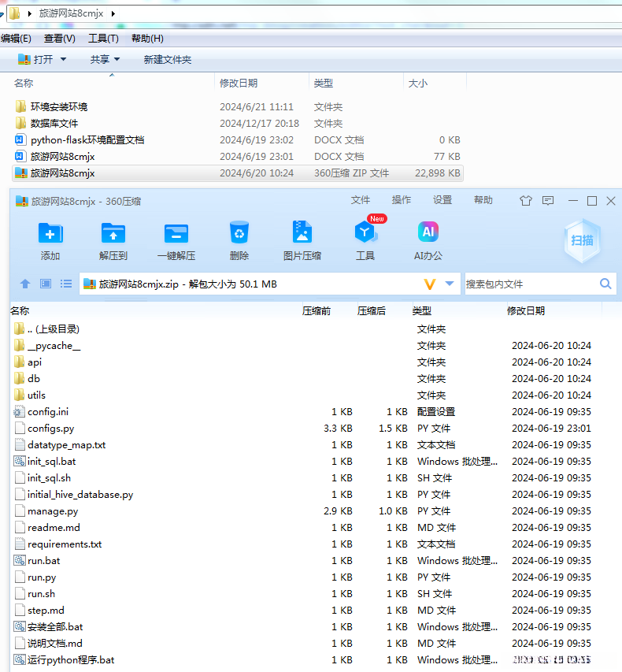This screenshot has width=622, height=672.
Task: Launch the AI办公 (AI office) icon
Action: click(428, 232)
